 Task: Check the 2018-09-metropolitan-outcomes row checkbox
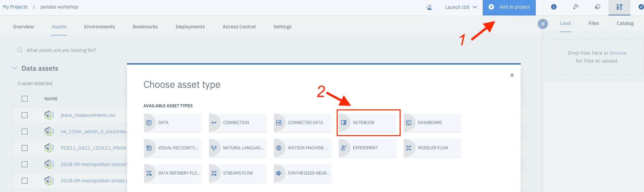25,164
